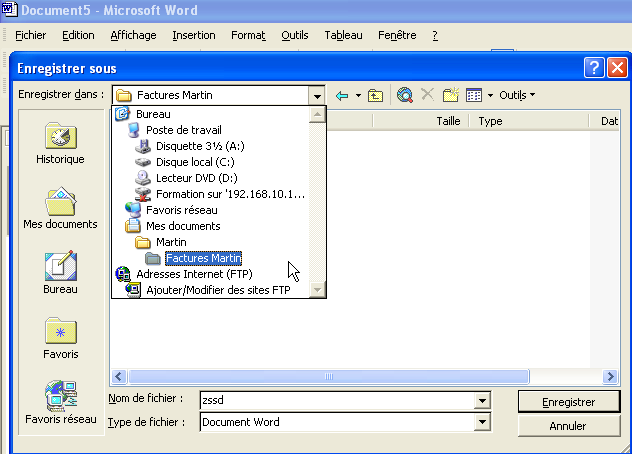Sort by the Type column header
This screenshot has height=454, width=632.
[528, 121]
